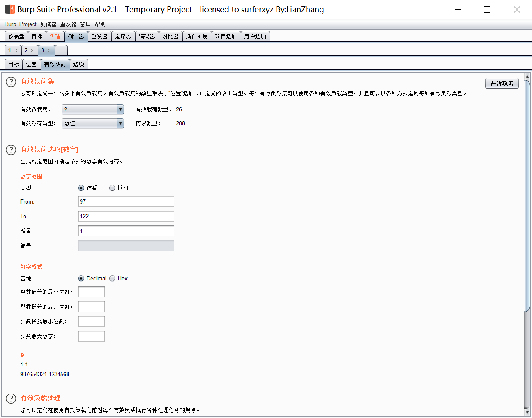The image size is (532, 418).
Task: Open help for 有效载荷集 section
Action: click(x=11, y=82)
